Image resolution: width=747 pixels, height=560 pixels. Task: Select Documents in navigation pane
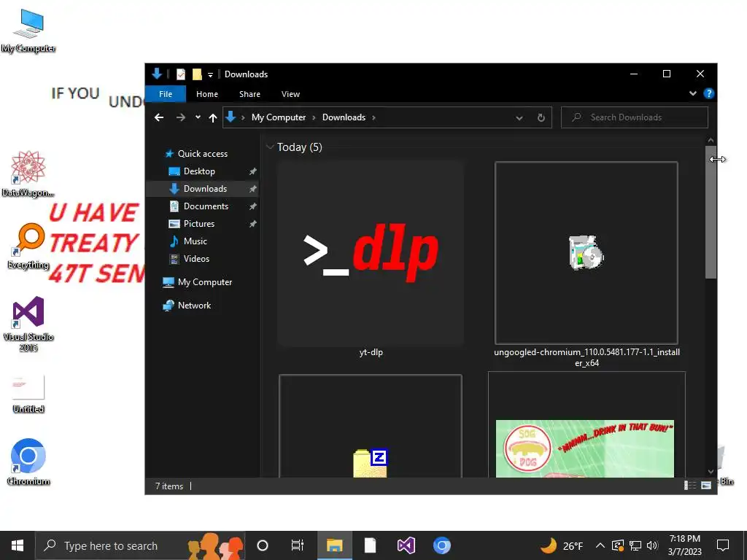pos(206,206)
